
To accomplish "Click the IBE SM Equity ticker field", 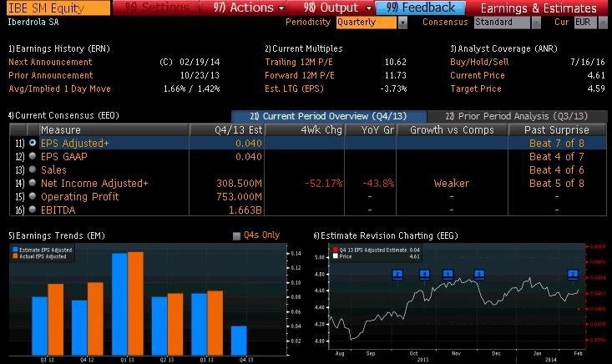I will 58,8.
